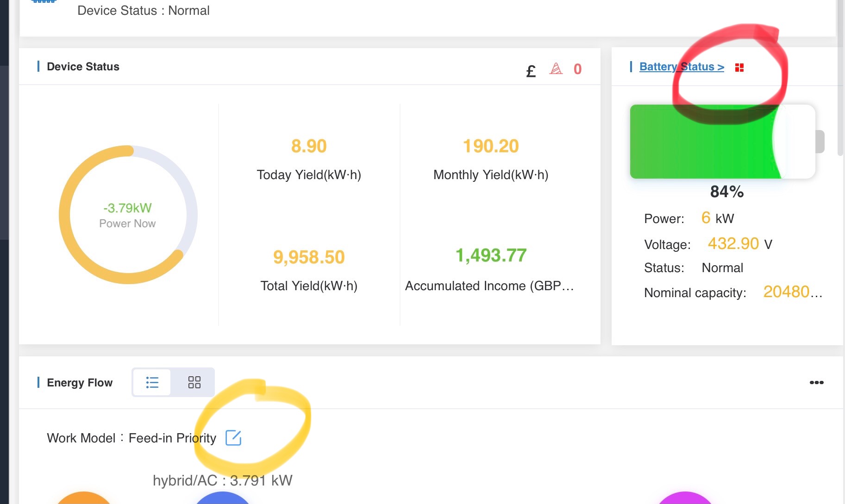Image resolution: width=845 pixels, height=504 pixels.
Task: Click the Today Yield value 8.90
Action: pyautogui.click(x=309, y=146)
